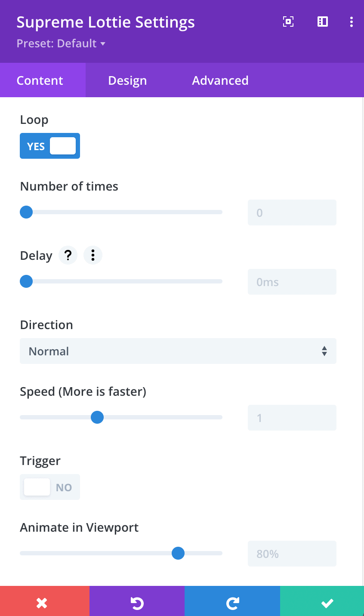
Task: Open the Preset: Default dropdown
Action: pos(61,43)
